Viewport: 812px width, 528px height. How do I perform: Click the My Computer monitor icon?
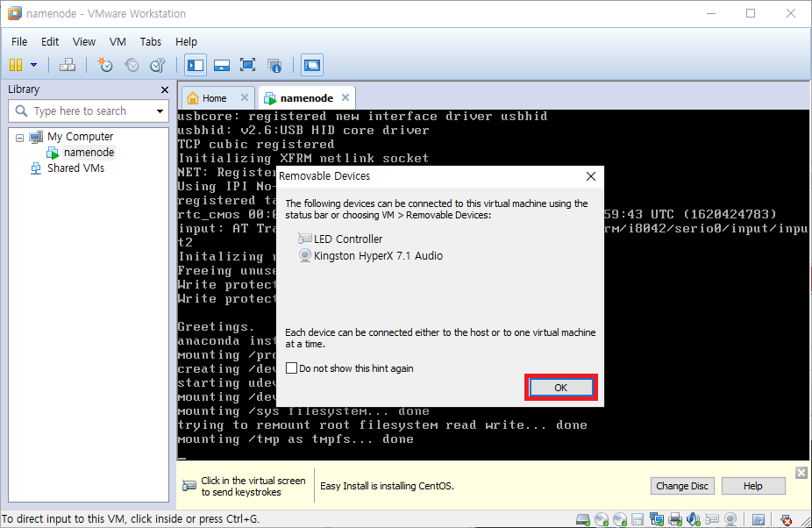(36, 137)
